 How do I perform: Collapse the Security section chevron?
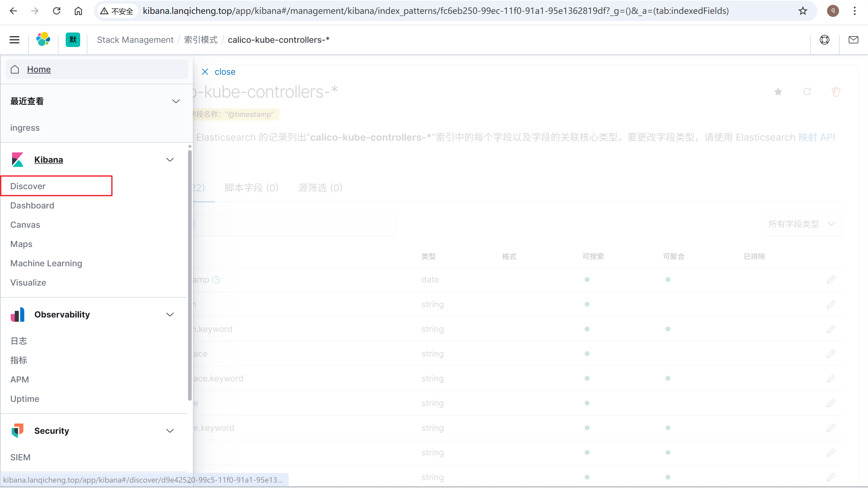[x=170, y=431]
